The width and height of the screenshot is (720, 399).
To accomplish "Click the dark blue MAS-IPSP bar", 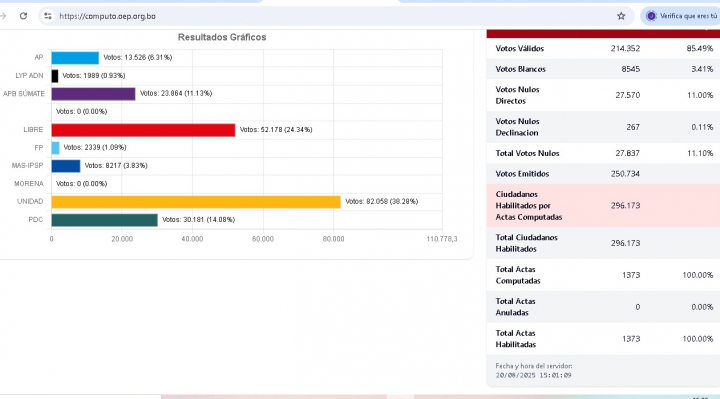I will [x=66, y=166].
